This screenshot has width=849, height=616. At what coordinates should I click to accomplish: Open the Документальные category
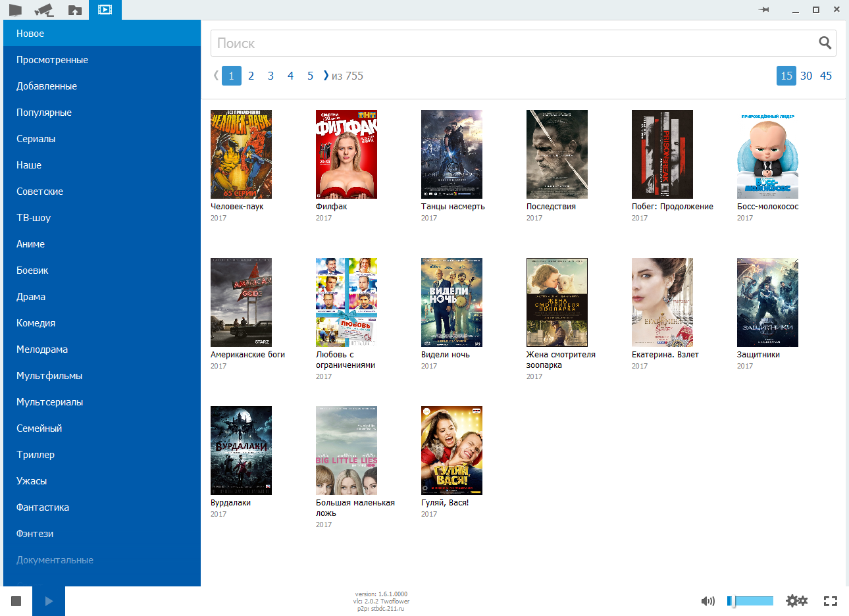102,559
